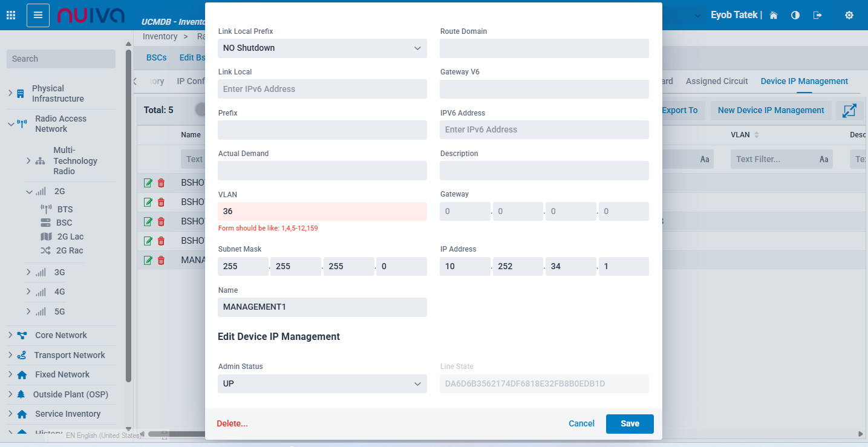Click the VLAN input field with 36
The width and height of the screenshot is (868, 447).
322,212
